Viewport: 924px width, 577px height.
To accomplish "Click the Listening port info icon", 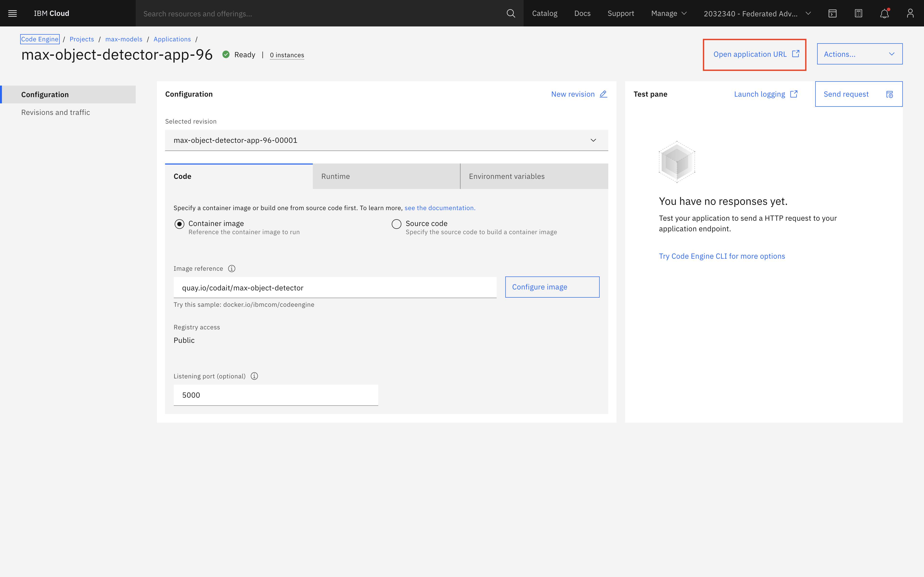I will click(x=254, y=376).
